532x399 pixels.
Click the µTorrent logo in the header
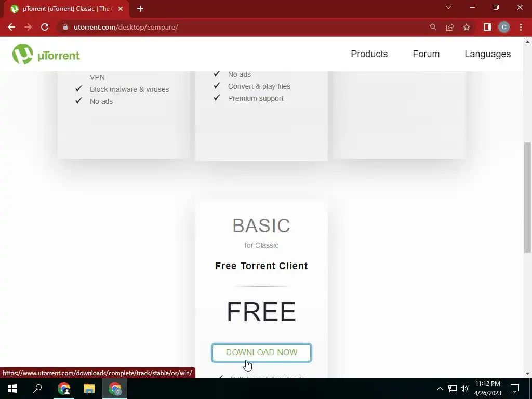[46, 54]
